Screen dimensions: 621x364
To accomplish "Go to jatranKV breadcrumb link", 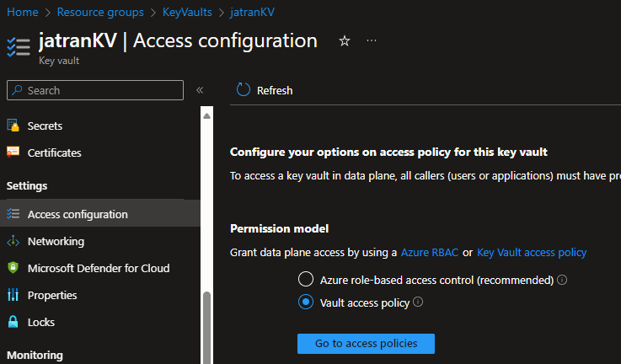I will pyautogui.click(x=252, y=13).
